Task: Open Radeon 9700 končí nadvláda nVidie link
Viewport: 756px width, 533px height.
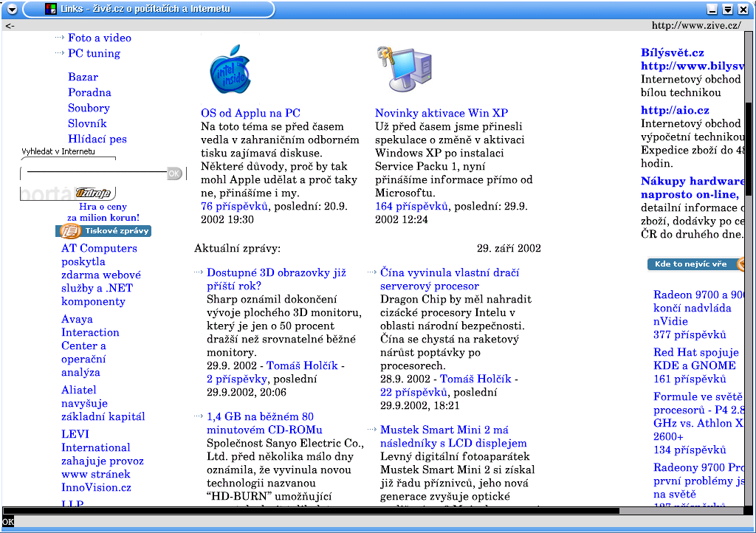Action: [x=698, y=308]
